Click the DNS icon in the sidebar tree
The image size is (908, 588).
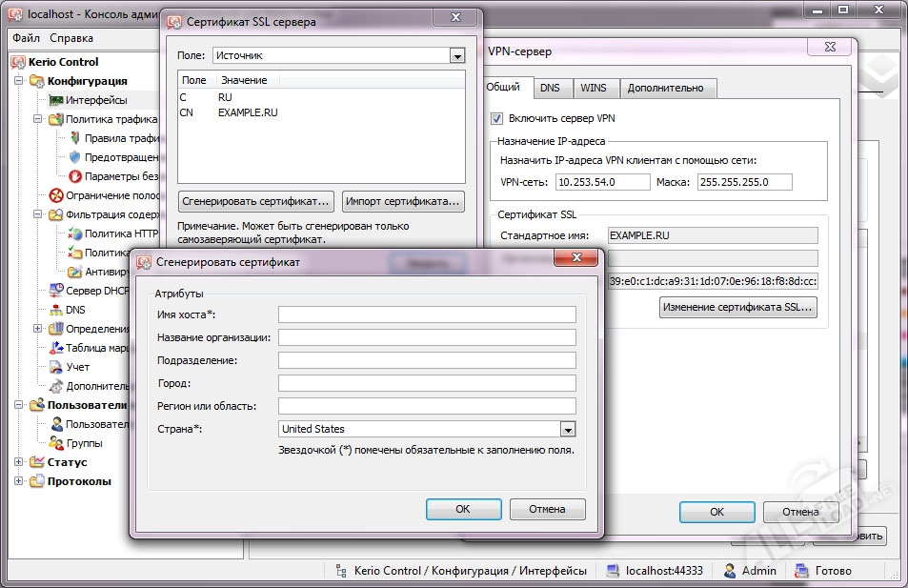(55, 310)
